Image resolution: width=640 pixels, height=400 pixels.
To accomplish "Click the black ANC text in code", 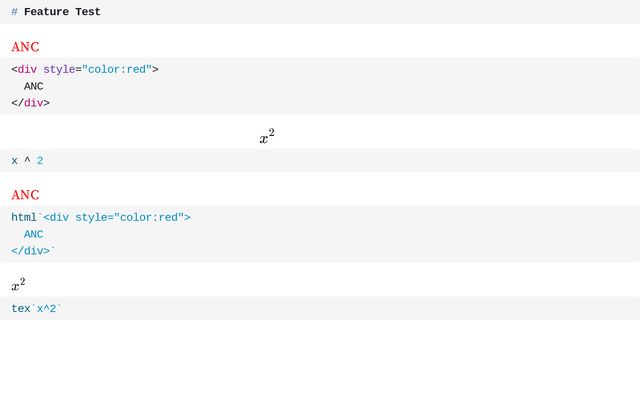I will pos(34,86).
